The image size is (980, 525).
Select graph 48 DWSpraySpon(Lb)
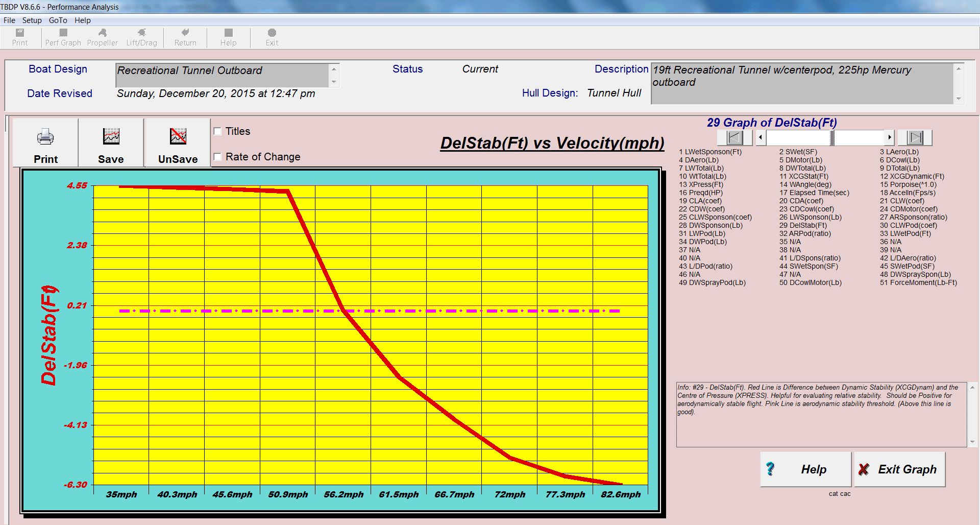[915, 274]
